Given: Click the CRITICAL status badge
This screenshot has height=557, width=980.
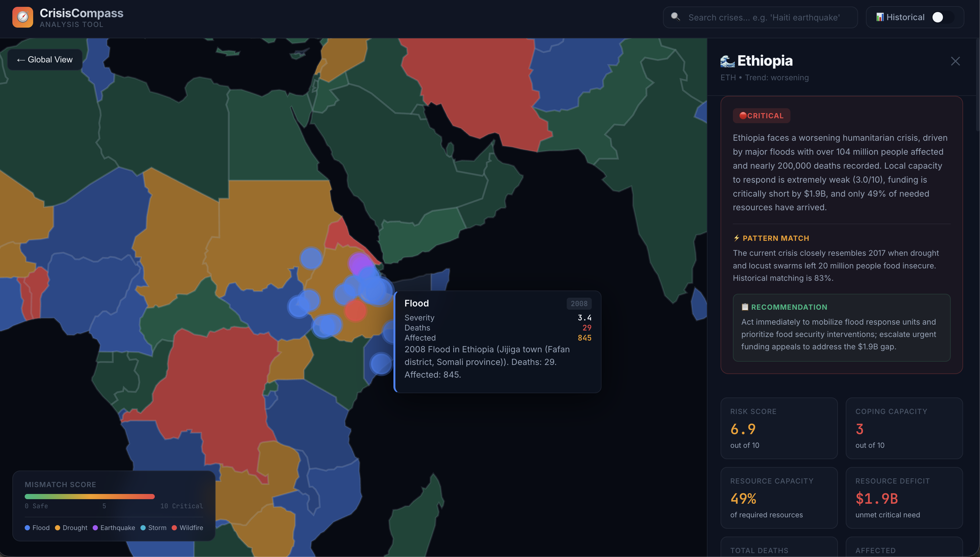Looking at the screenshot, I should (761, 116).
